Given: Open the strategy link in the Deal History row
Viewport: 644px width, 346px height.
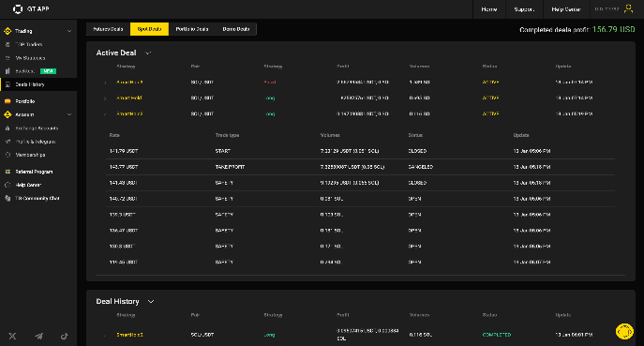Looking at the screenshot, I should (129, 335).
